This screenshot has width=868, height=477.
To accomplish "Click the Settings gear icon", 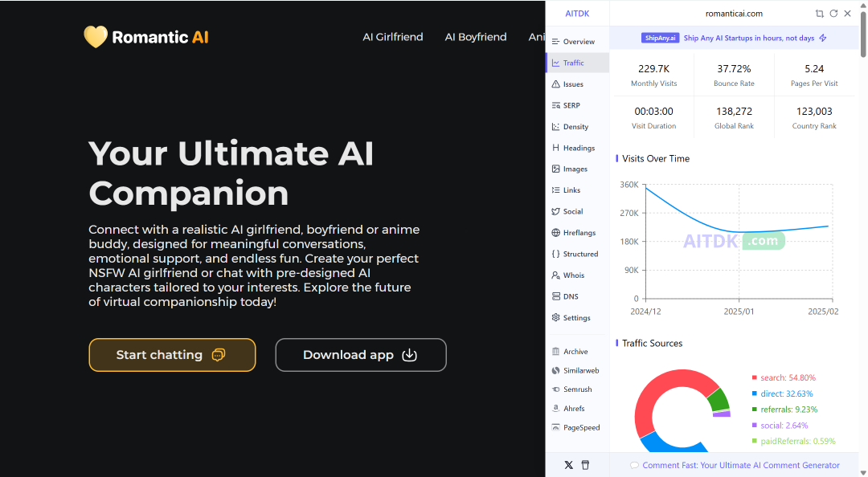I will click(556, 318).
